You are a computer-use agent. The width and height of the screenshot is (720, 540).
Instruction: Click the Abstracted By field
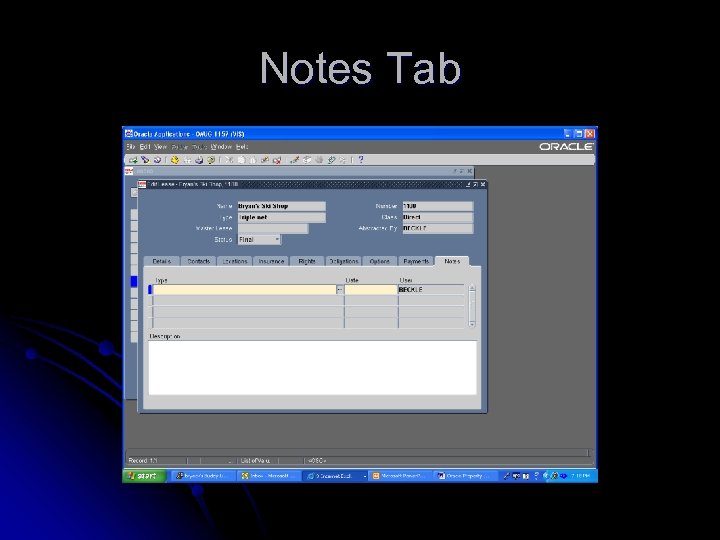pos(438,228)
